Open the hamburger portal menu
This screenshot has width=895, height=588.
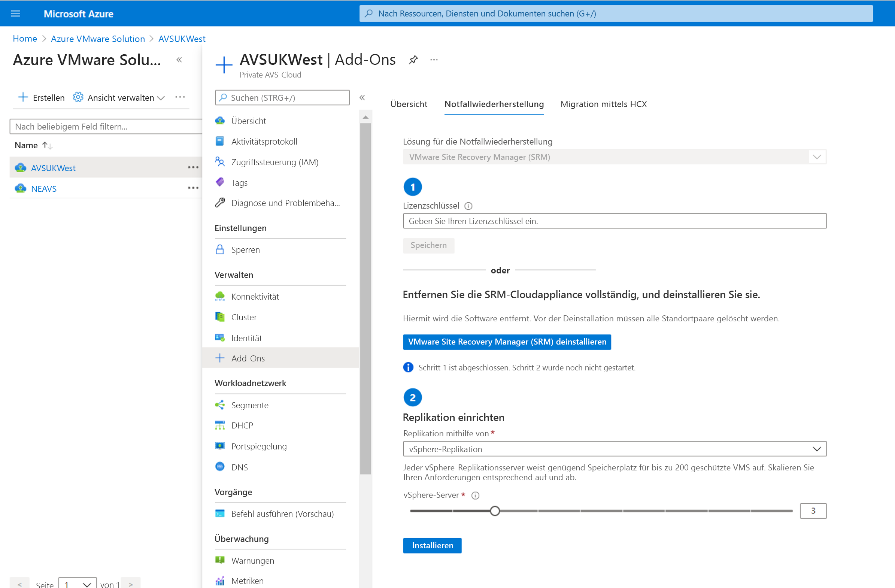tap(15, 13)
